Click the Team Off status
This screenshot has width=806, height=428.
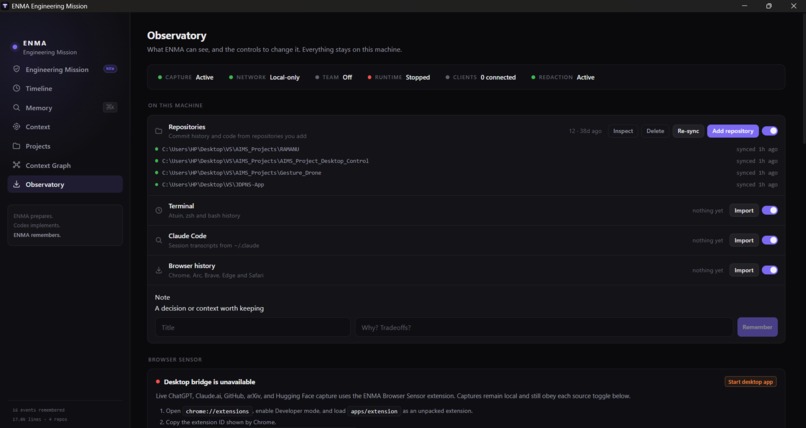coord(334,77)
